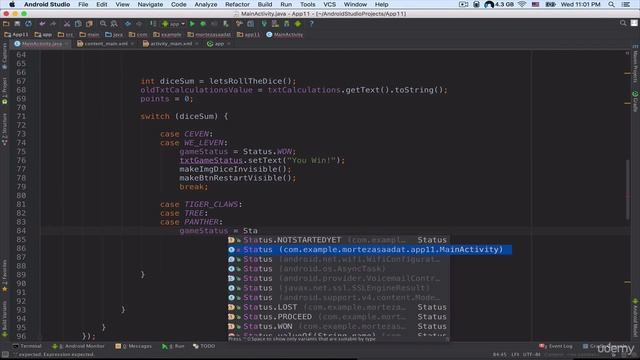640x360 pixels.
Task: Click the example breadcrumb folder
Action: [167, 35]
